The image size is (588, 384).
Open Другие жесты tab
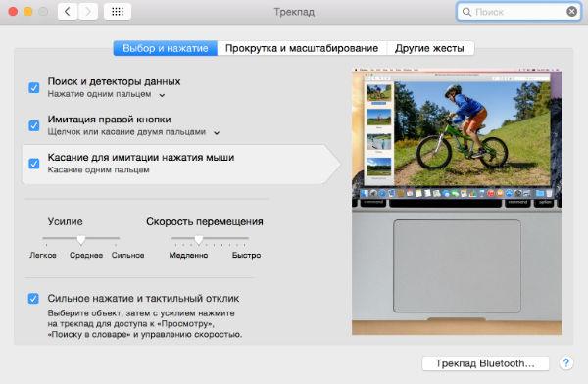click(430, 48)
